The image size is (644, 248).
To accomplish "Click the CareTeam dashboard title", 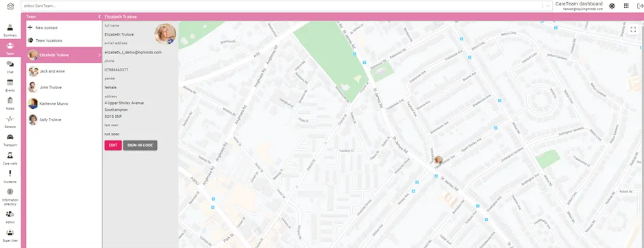I will click(579, 3).
